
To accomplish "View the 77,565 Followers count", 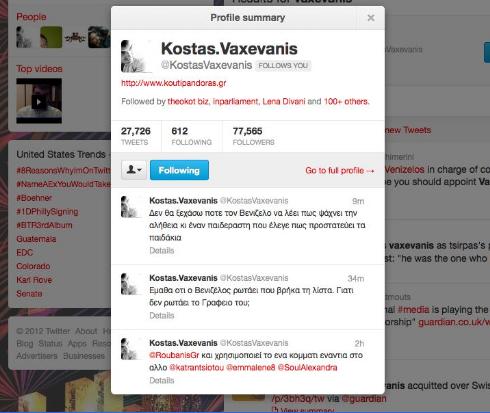I will (253, 136).
